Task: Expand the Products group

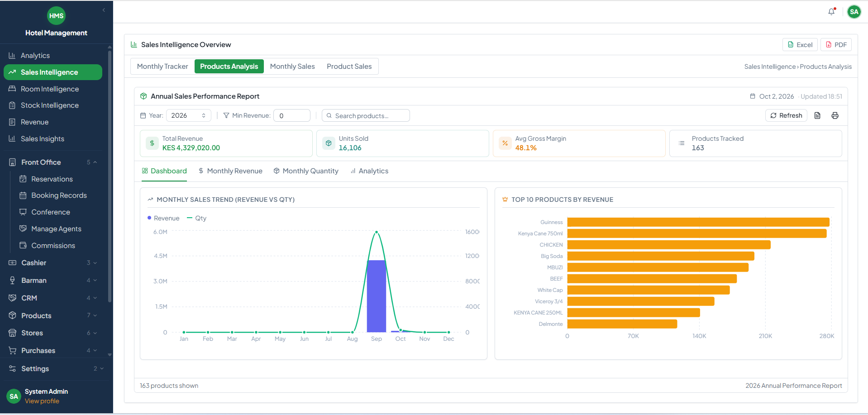Action: coord(53,316)
